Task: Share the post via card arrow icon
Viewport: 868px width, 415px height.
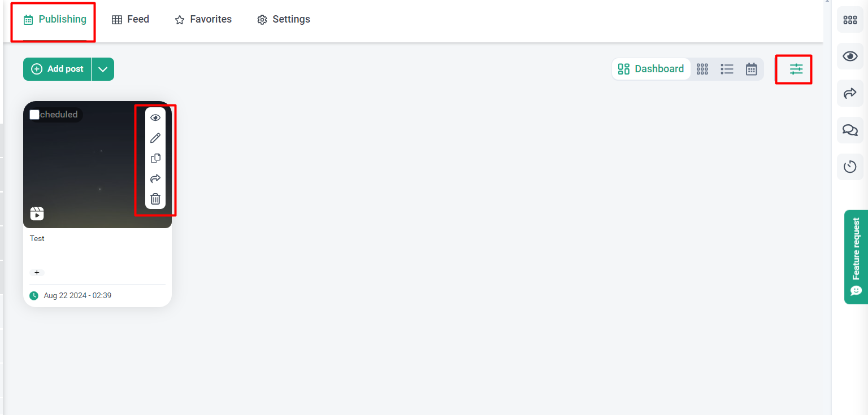Action: point(155,178)
